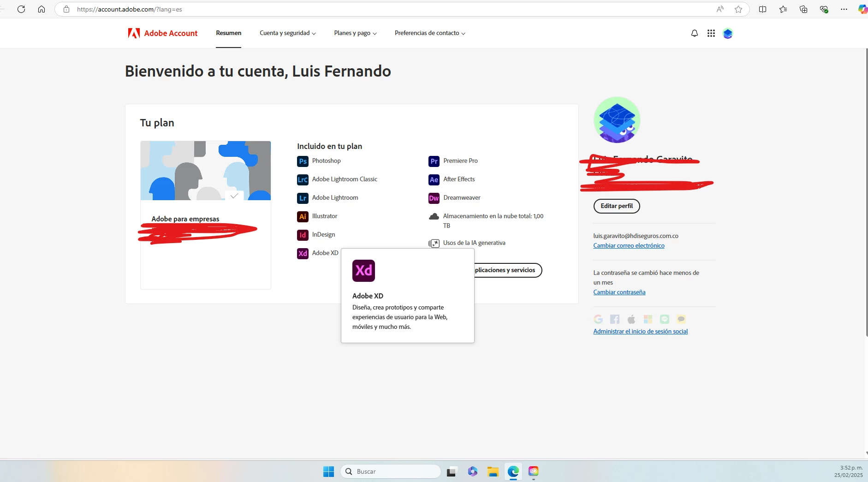Viewport: 868px width, 482px height.
Task: Click the large Xd icon in the tooltip
Action: pos(363,271)
